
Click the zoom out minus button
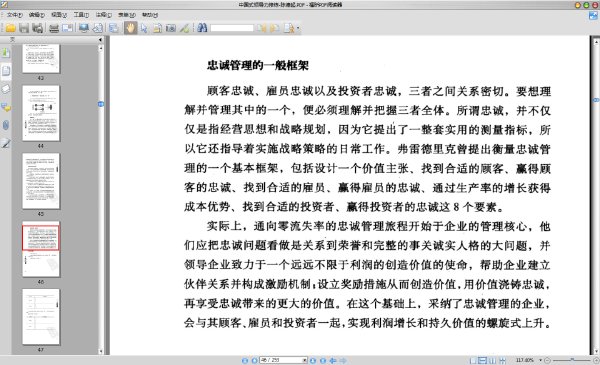pyautogui.click(x=547, y=360)
